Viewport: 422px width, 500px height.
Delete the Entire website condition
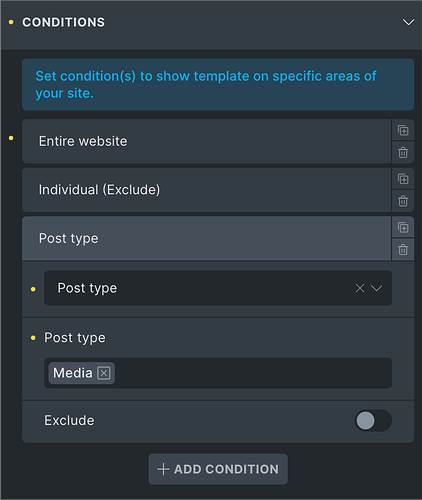click(x=403, y=153)
